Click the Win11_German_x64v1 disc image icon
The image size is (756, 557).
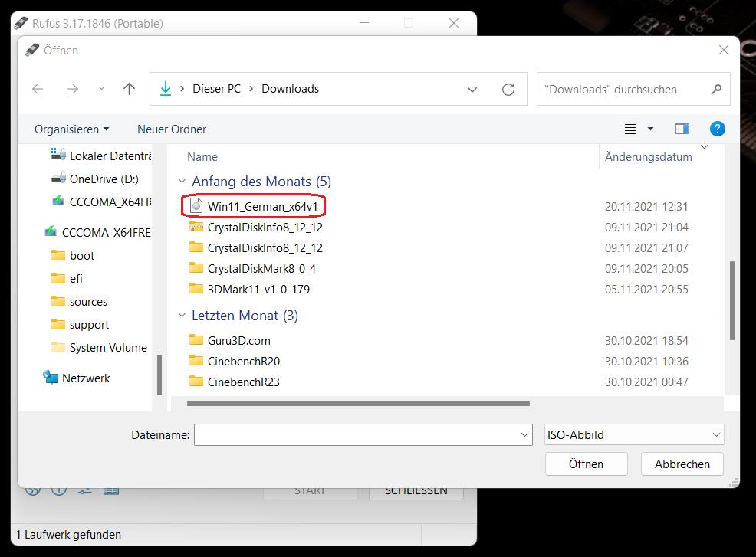pyautogui.click(x=196, y=206)
